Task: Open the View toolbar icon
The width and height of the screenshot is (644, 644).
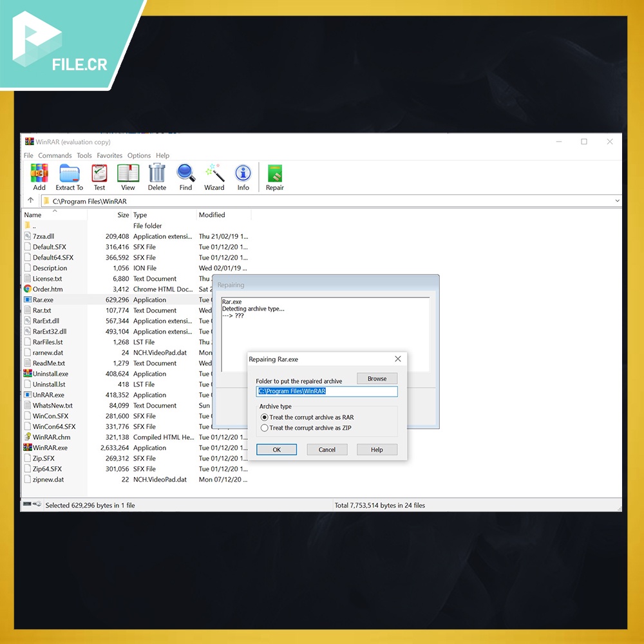Action: pos(128,174)
